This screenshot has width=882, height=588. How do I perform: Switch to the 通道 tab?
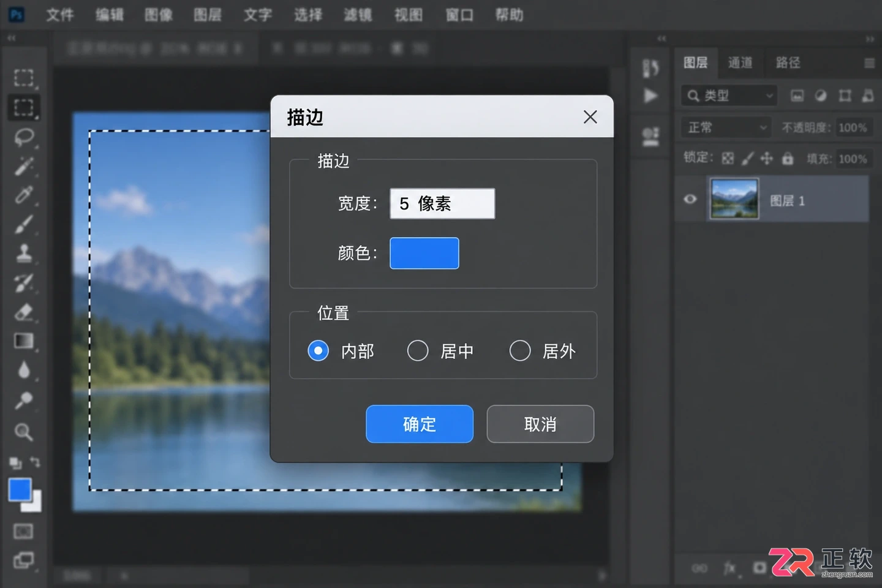coord(740,62)
